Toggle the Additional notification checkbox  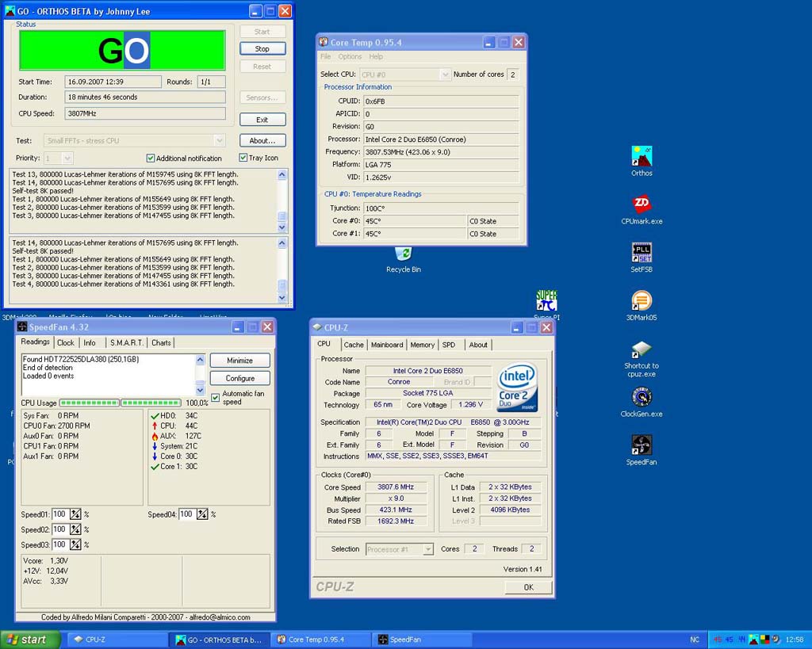click(151, 158)
